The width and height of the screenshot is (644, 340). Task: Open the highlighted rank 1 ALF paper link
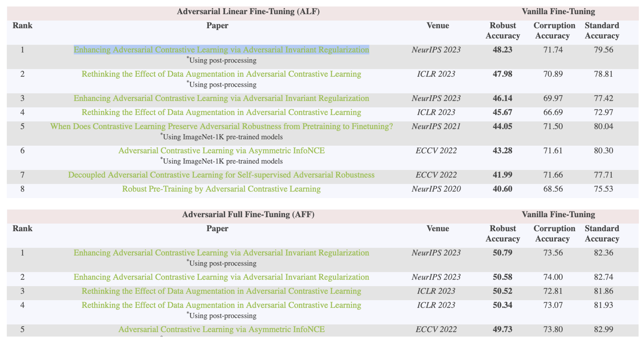point(221,50)
